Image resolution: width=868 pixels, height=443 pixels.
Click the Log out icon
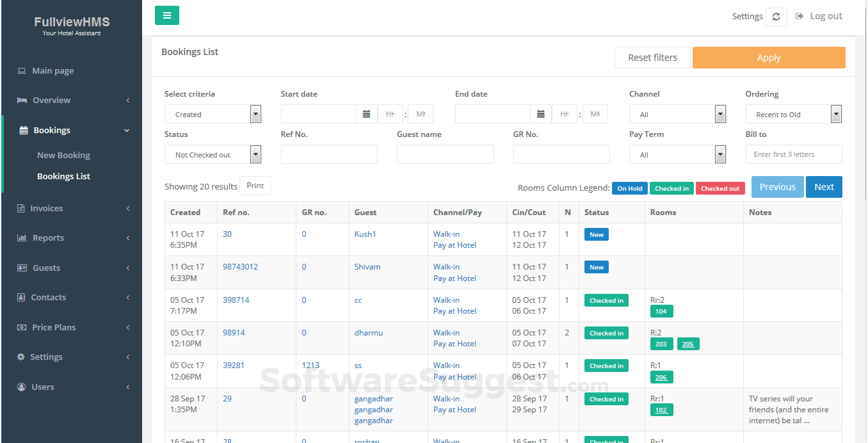800,15
